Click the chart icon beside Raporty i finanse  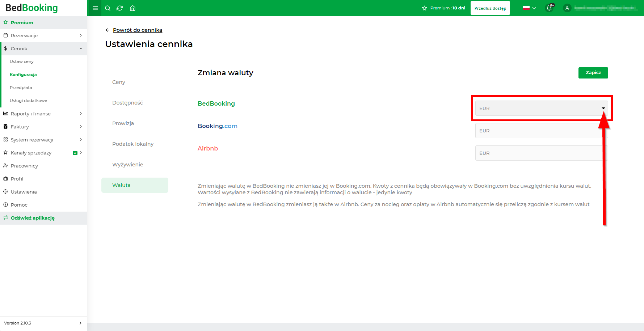click(5, 114)
